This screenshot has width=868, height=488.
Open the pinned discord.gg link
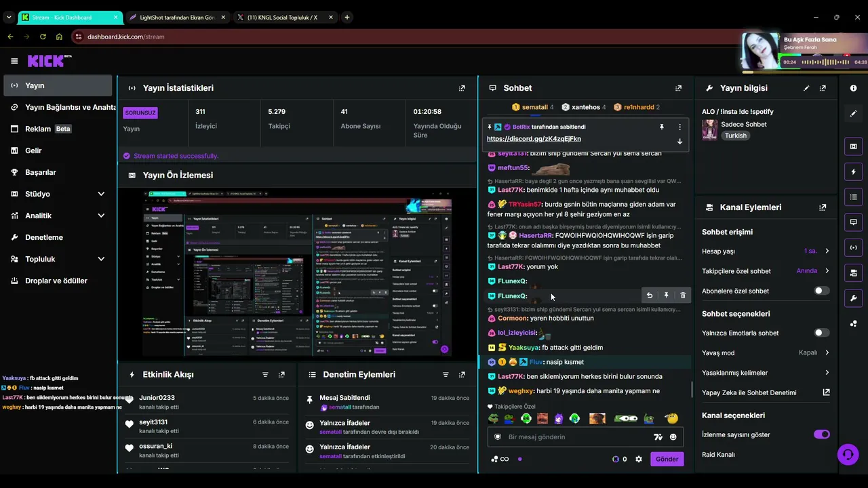[534, 139]
